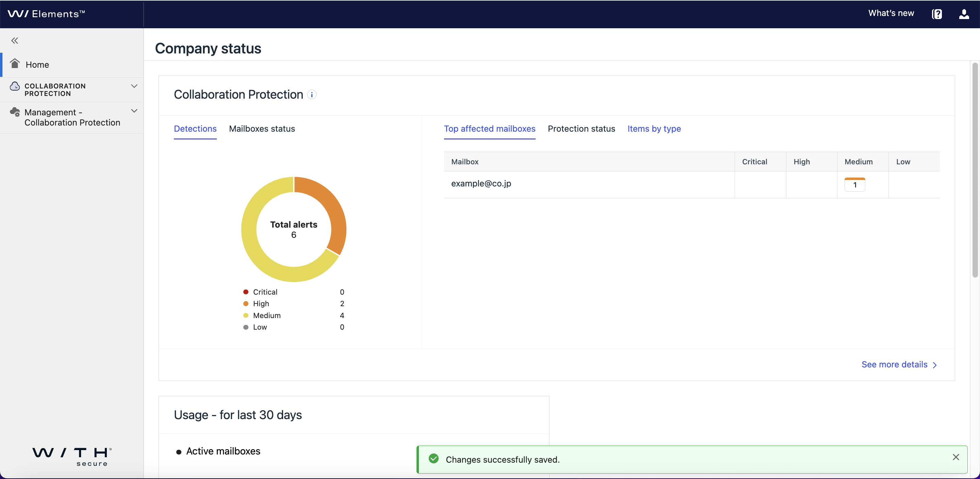Switch to the Mailboxes status tab
Viewport: 980px width, 479px height.
(x=262, y=129)
